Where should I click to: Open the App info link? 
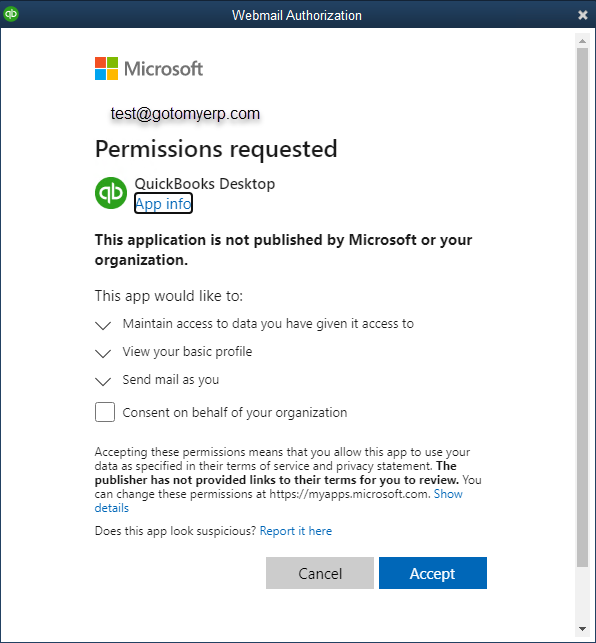[163, 203]
